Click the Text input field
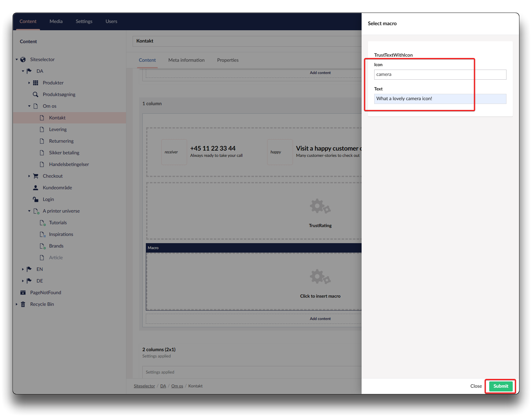532x417 pixels. 440,99
